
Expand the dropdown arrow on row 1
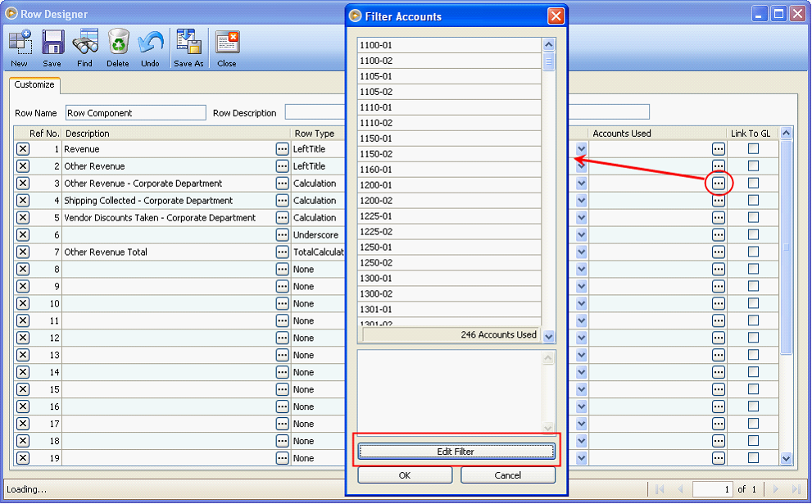(581, 149)
